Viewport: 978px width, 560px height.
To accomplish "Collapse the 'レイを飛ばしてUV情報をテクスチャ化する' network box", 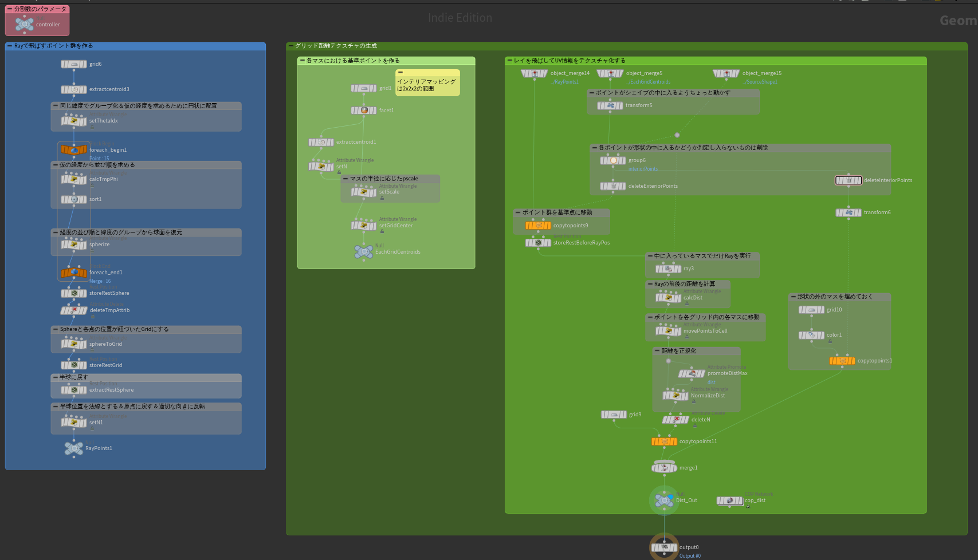I will [509, 61].
